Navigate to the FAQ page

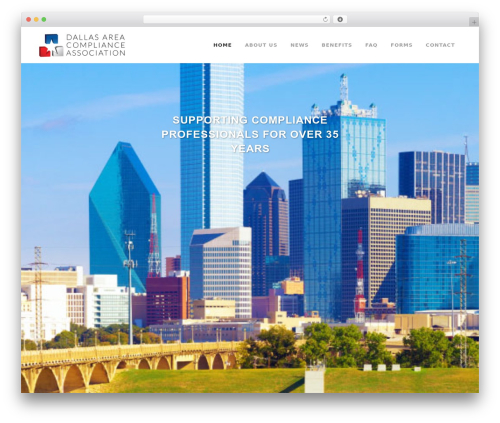[371, 45]
